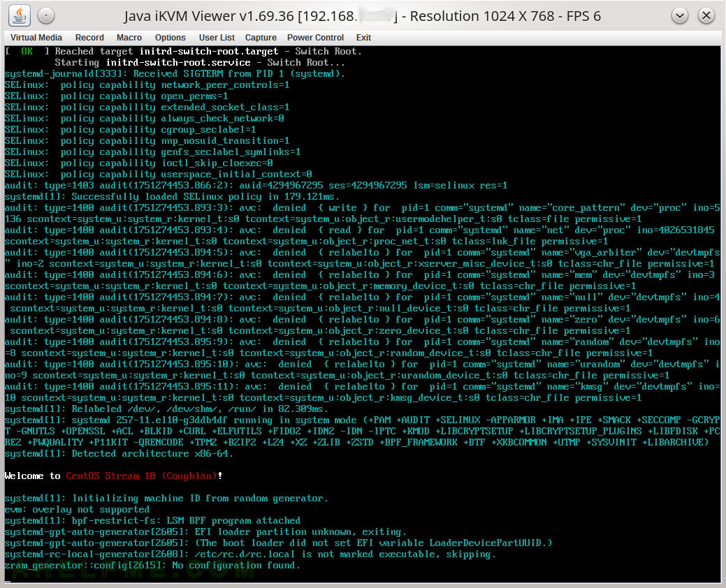This screenshot has height=588, width=726.
Task: Click the 'cgroup_seclabel=1' text
Action: [x=208, y=129]
